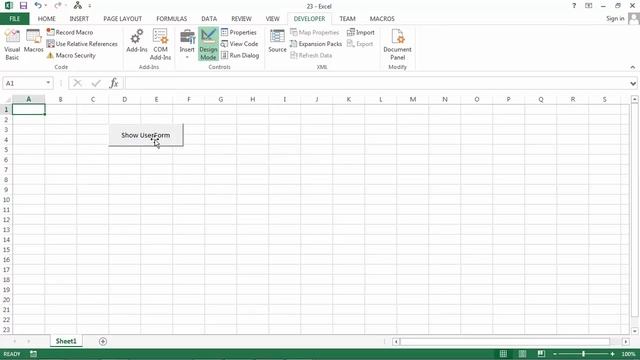Image resolution: width=640 pixels, height=360 pixels.
Task: Add a new sheet
Action: pos(103,341)
